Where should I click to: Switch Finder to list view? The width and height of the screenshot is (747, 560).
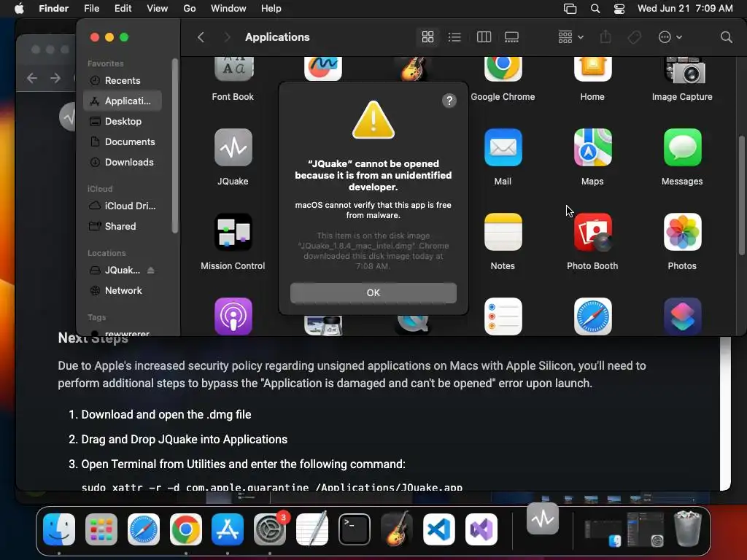tap(454, 37)
